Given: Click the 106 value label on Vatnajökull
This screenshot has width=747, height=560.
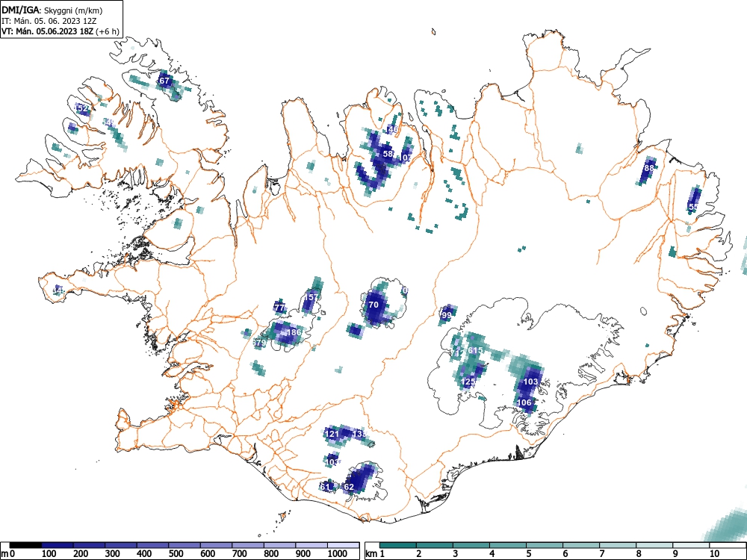Looking at the screenshot, I should pos(524,402).
